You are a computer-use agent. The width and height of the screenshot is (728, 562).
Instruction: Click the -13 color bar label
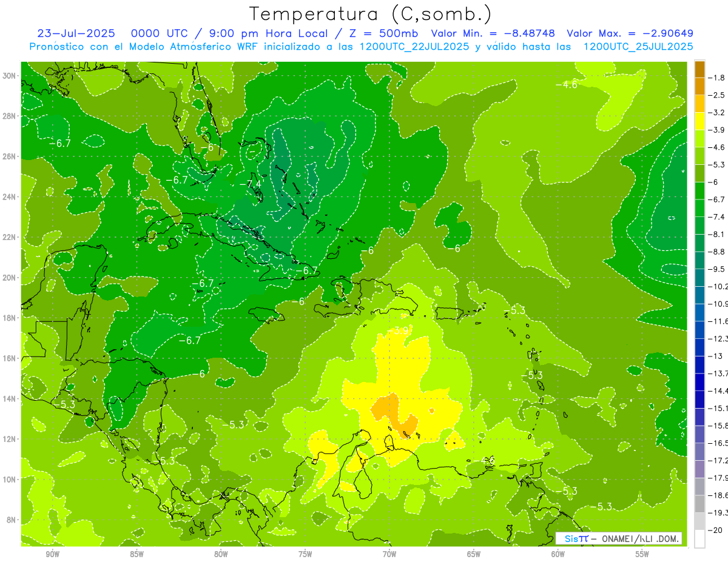715,356
